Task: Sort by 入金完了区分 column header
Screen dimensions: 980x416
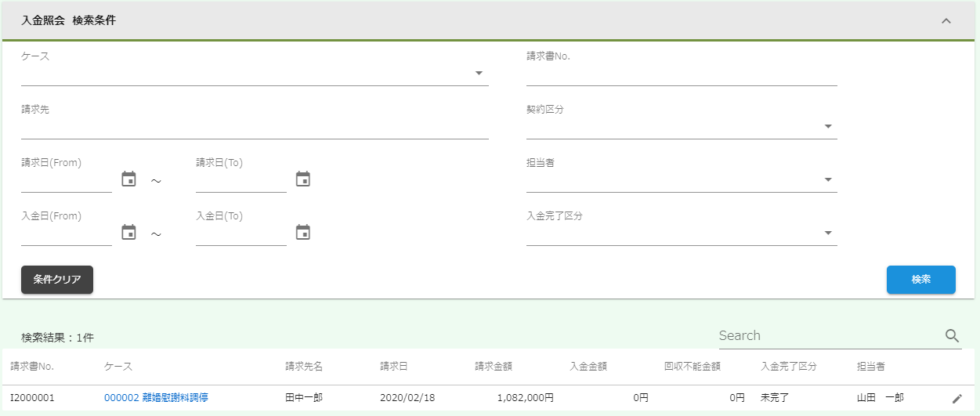Action: (x=789, y=367)
